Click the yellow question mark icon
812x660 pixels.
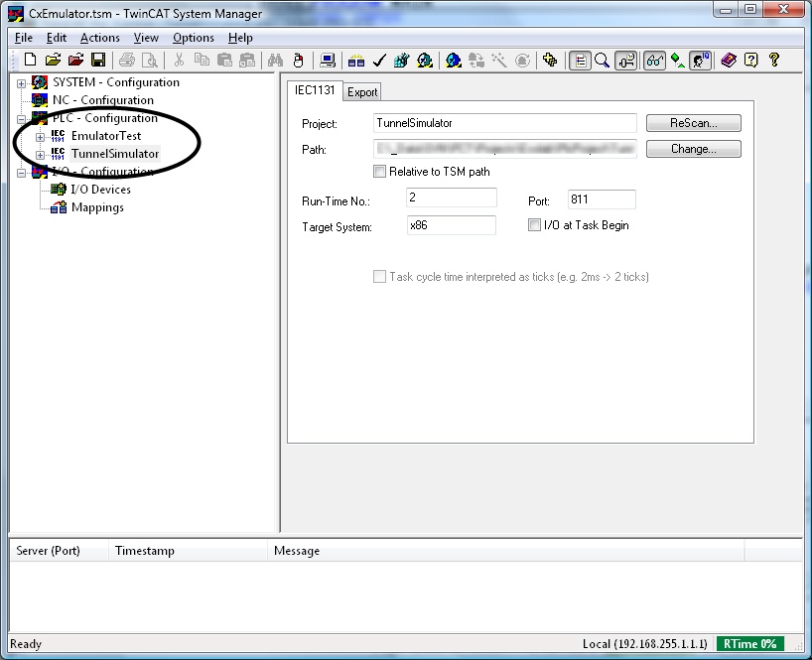point(774,61)
